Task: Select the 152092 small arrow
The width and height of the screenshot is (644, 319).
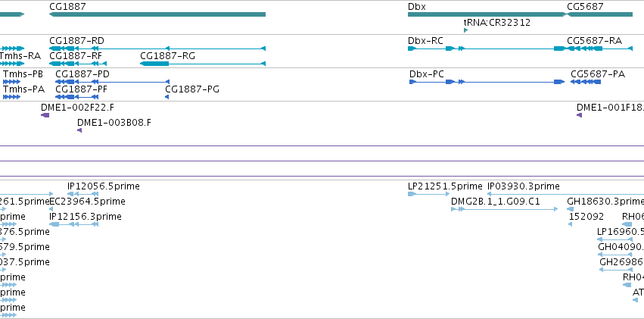Action: (x=570, y=224)
